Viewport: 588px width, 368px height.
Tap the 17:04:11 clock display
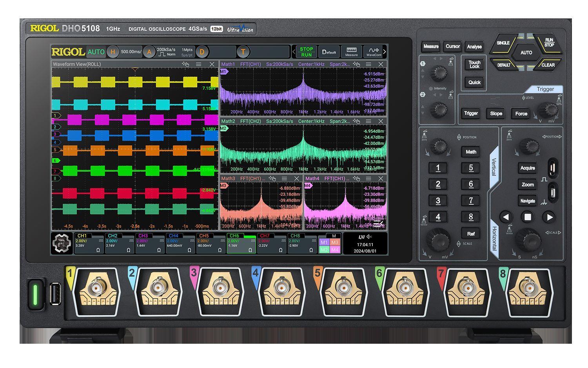coord(365,244)
